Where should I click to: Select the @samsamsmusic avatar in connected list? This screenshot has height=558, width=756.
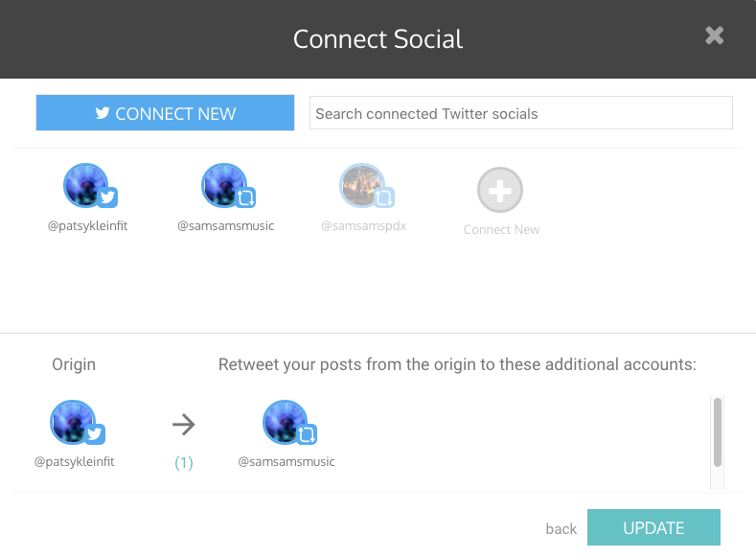click(x=224, y=185)
